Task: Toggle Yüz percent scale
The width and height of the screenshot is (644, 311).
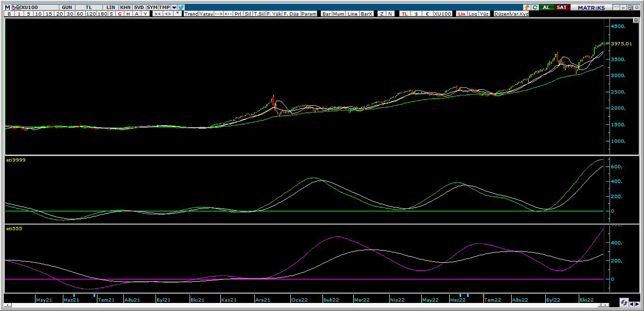Action: point(484,14)
